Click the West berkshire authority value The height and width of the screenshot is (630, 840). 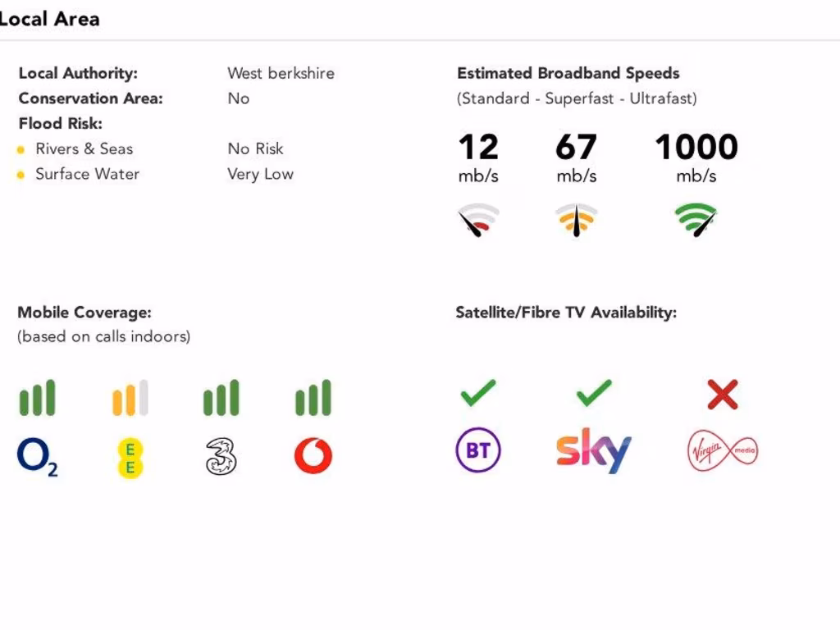pyautogui.click(x=281, y=73)
